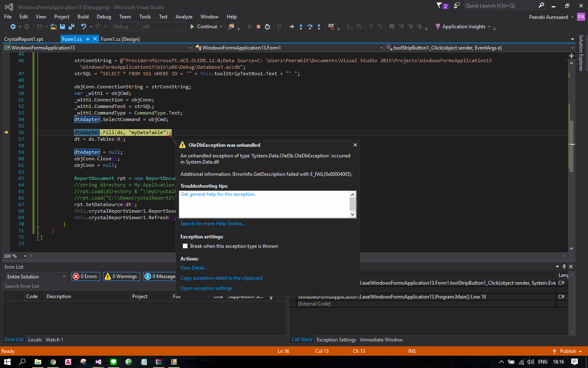This screenshot has width=588, height=368.
Task: Click the notifications flag icon in title bar
Action: [440, 6]
